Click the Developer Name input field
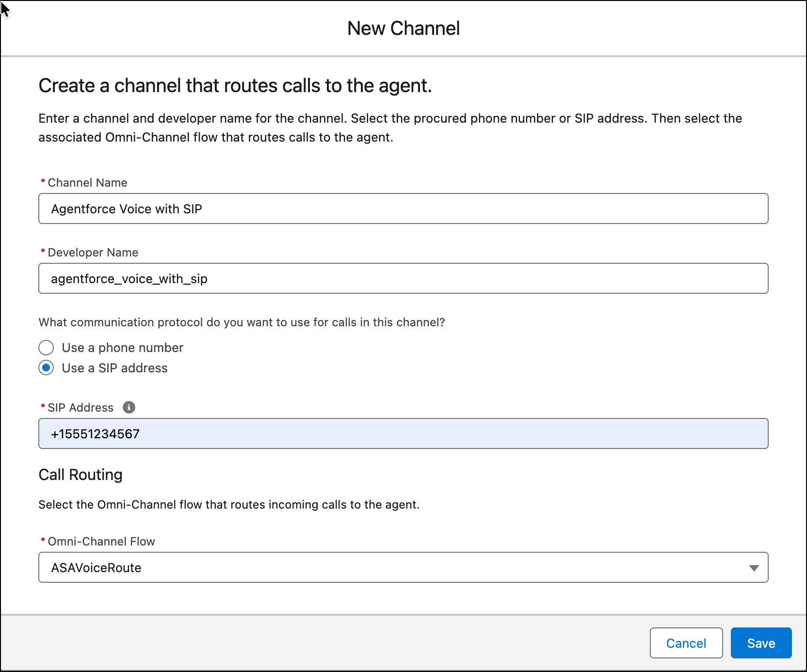The height and width of the screenshot is (672, 807). point(403,278)
